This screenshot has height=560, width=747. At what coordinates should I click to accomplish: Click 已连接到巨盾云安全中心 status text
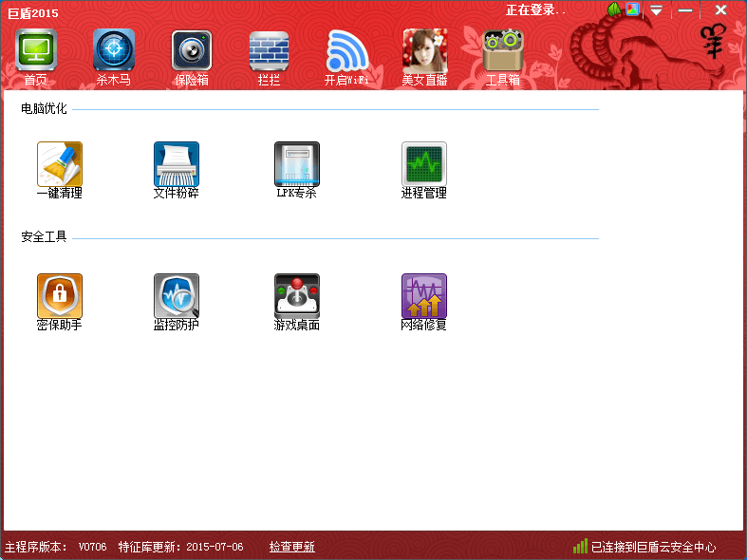tap(654, 547)
